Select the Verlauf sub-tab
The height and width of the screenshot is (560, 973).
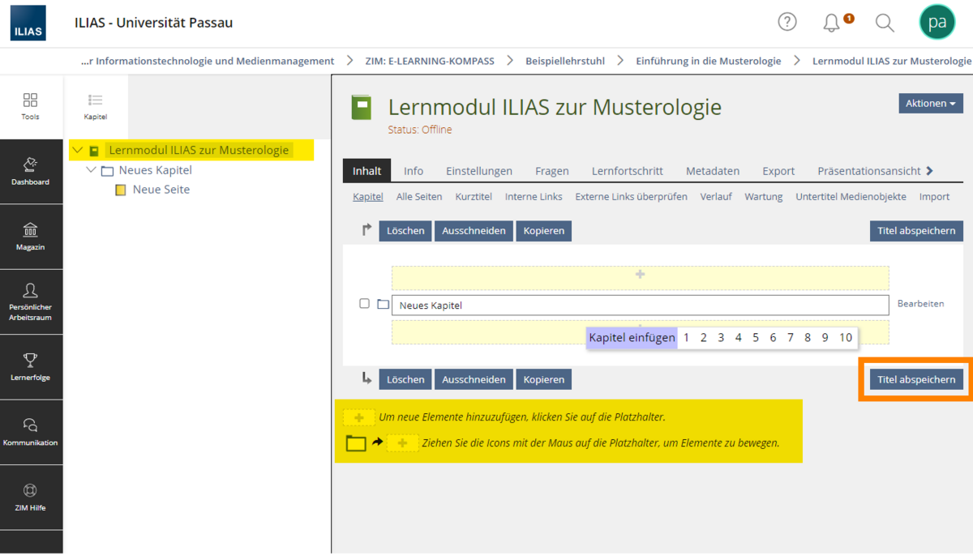click(716, 196)
